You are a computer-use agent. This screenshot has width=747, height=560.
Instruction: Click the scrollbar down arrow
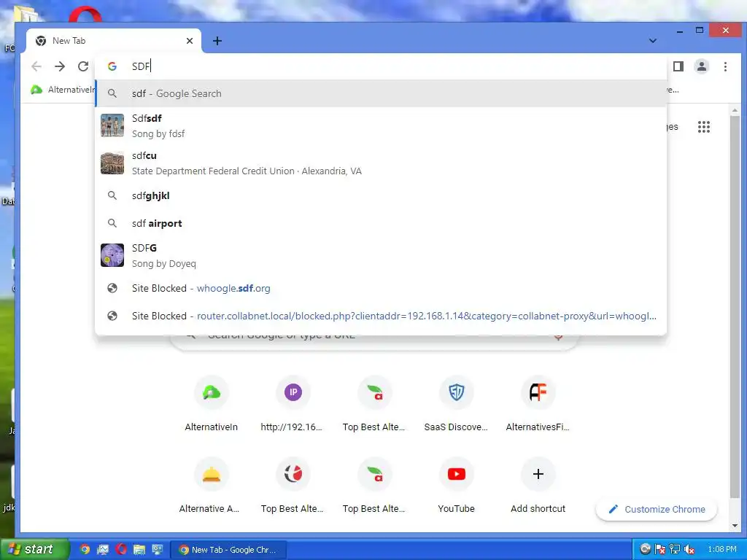[735, 526]
